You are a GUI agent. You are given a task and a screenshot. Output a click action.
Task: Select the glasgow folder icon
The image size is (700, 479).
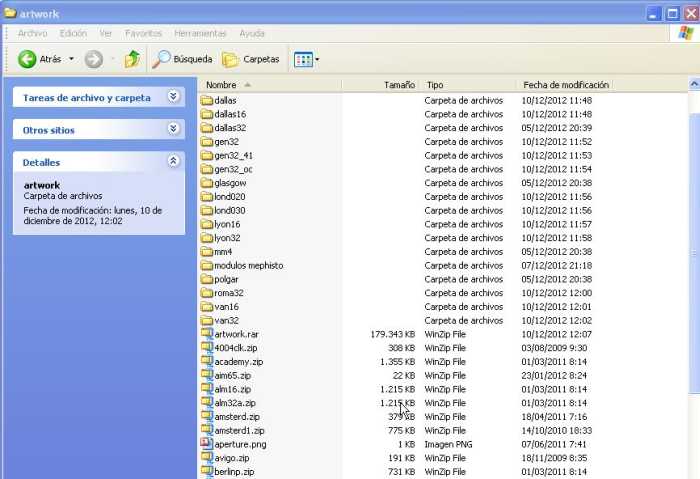207,183
